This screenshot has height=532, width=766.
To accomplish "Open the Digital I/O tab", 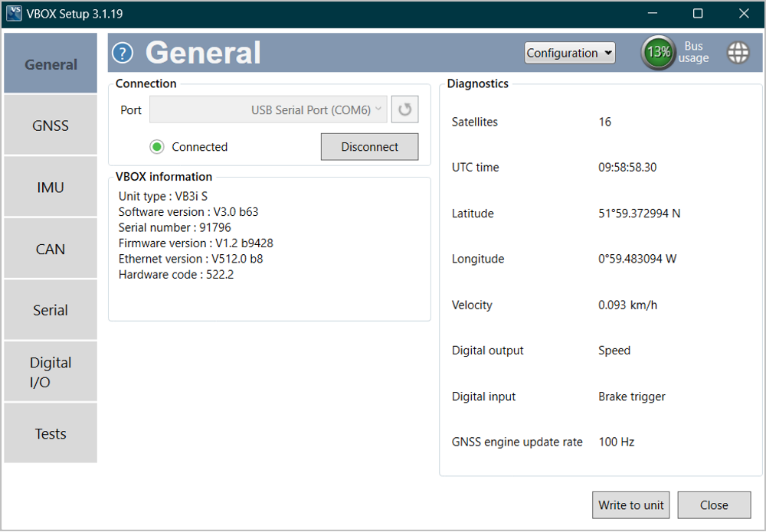I will (x=51, y=371).
